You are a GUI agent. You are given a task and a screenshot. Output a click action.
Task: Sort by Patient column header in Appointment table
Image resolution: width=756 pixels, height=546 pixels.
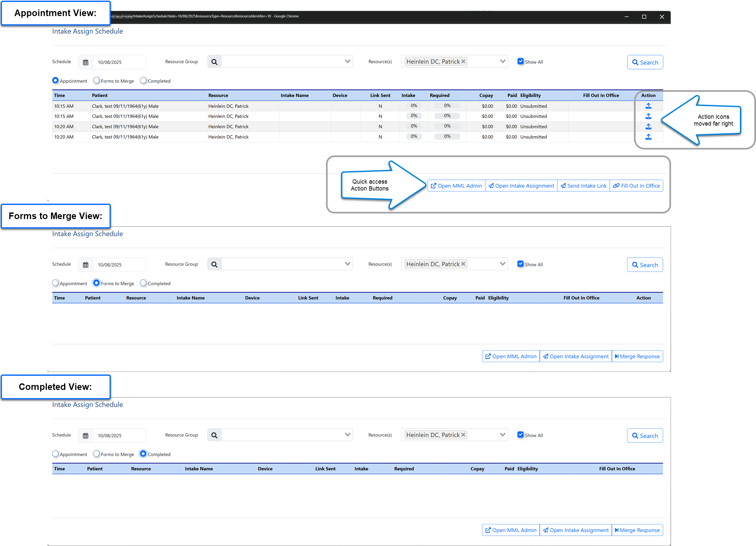[100, 95]
